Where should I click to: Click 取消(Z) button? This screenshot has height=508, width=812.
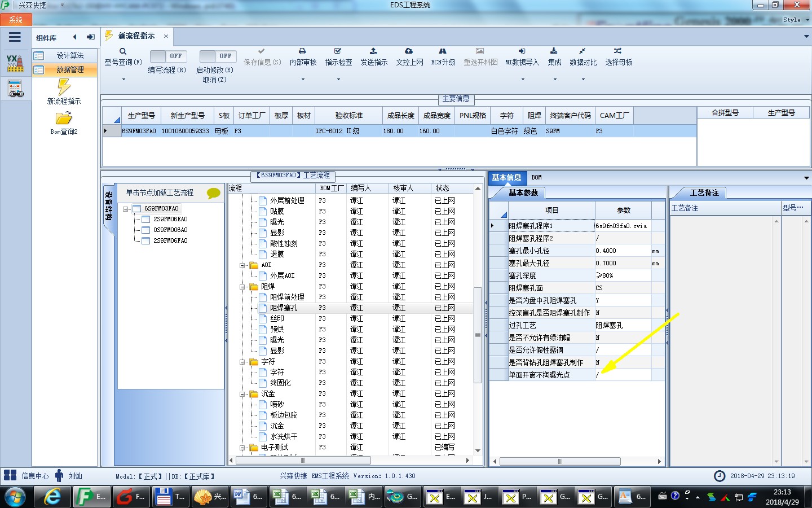point(214,80)
